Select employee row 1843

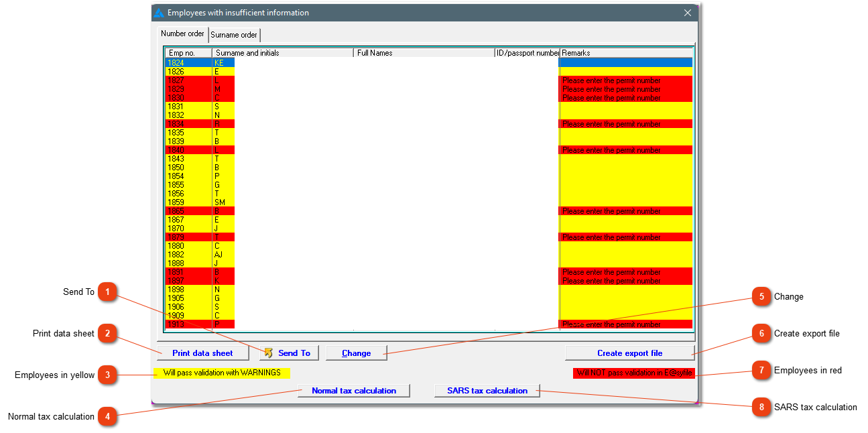[x=429, y=158]
